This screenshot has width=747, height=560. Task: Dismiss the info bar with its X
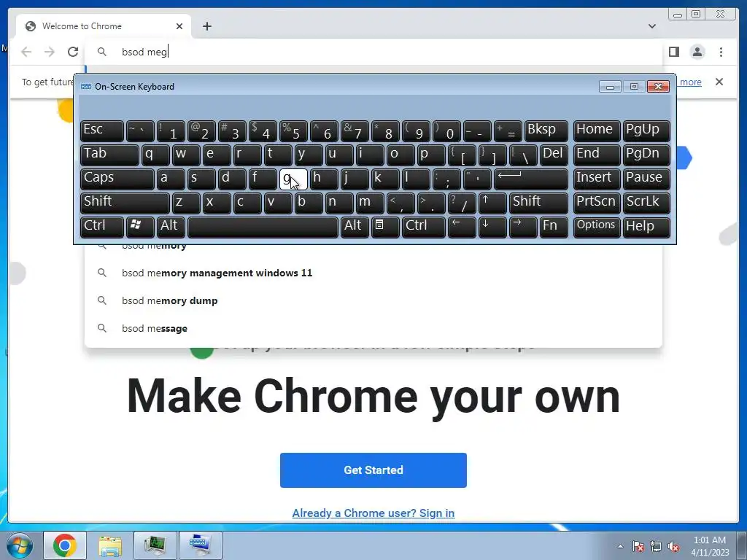[x=719, y=82]
